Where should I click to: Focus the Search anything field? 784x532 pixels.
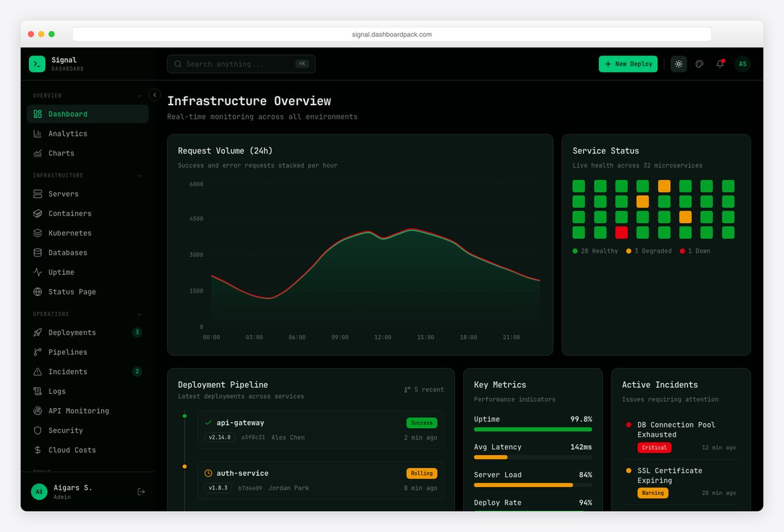tap(241, 64)
